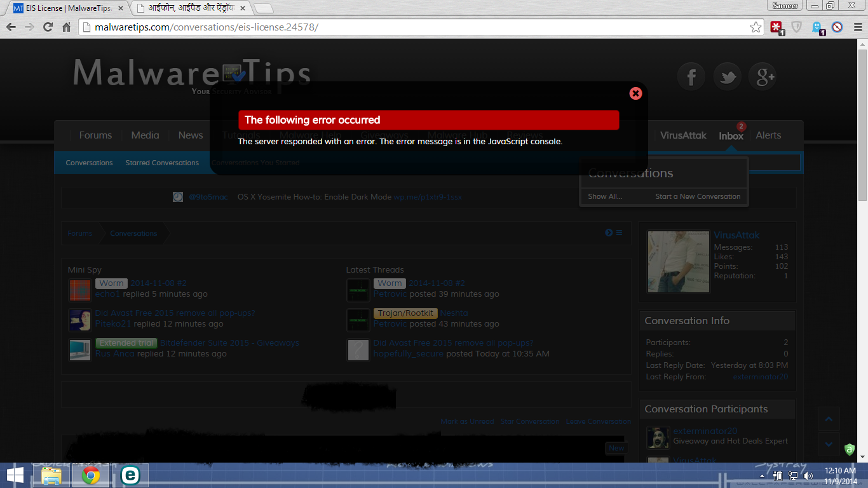868x488 pixels.
Task: Open the MalwareTips Facebook page icon
Action: pyautogui.click(x=691, y=77)
